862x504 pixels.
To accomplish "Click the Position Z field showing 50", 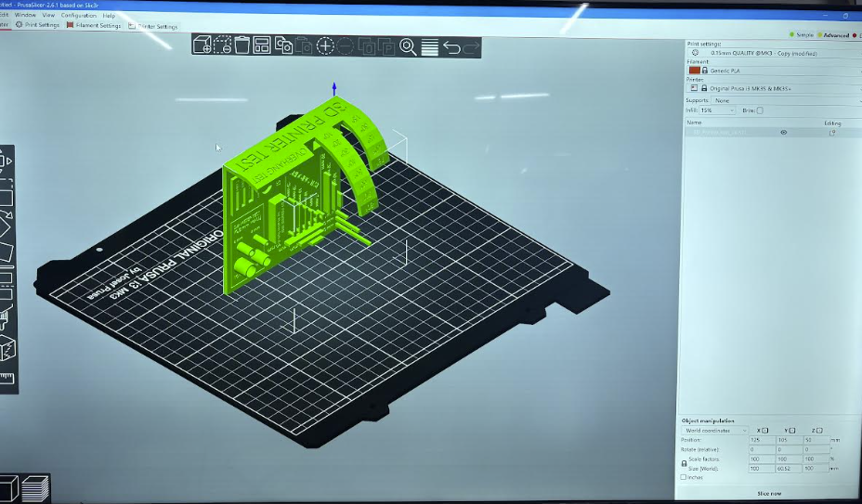I will click(816, 440).
